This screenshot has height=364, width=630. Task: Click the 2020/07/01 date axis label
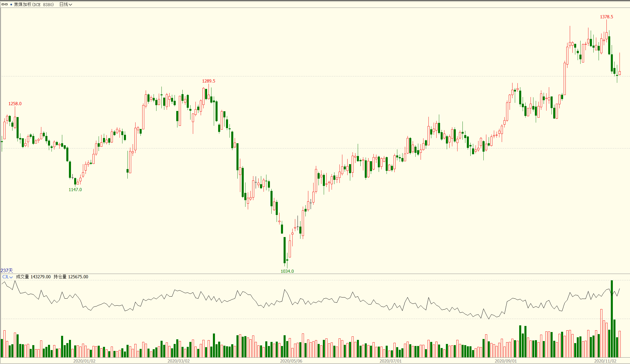[391, 361]
